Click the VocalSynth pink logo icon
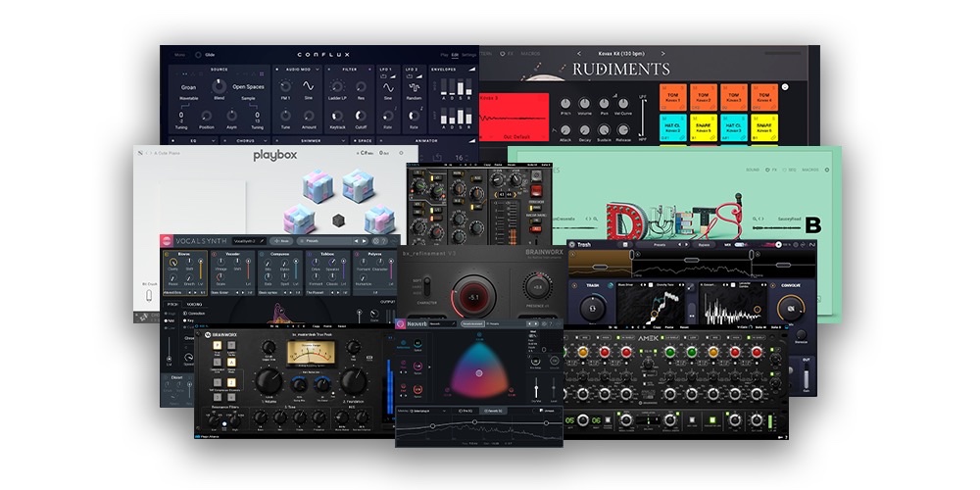 (x=168, y=240)
